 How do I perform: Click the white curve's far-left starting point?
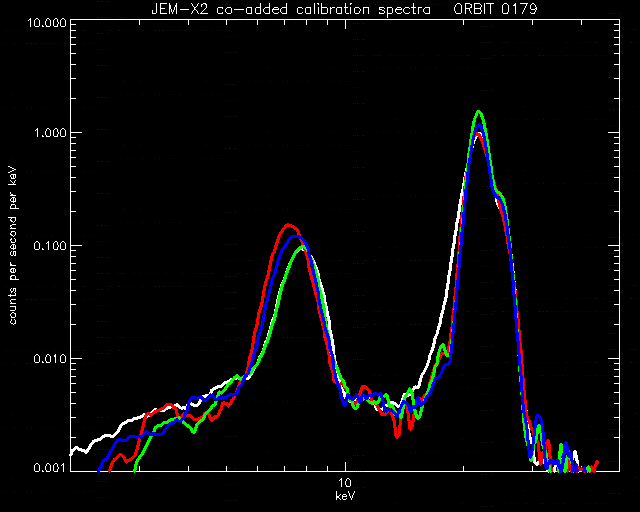pos(72,453)
